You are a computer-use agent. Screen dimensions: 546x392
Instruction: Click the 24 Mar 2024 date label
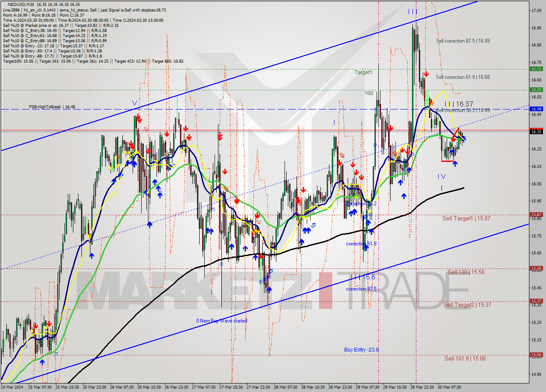coord(12,387)
